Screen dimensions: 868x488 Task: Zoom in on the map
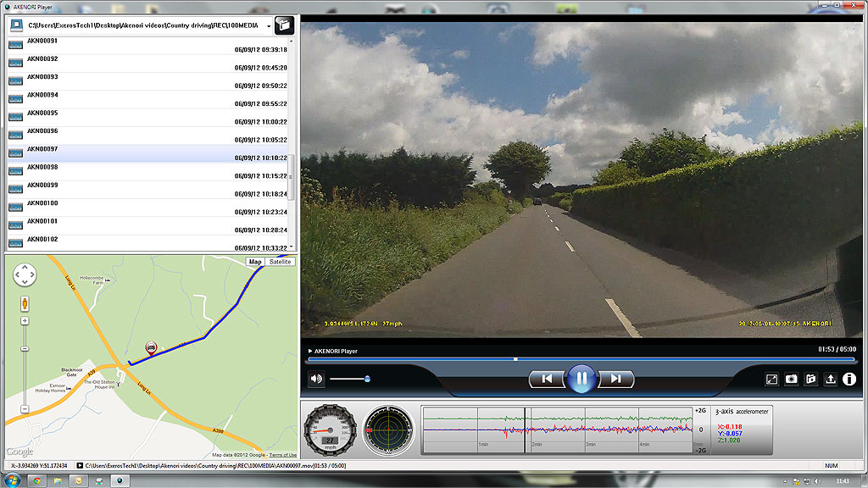point(25,321)
